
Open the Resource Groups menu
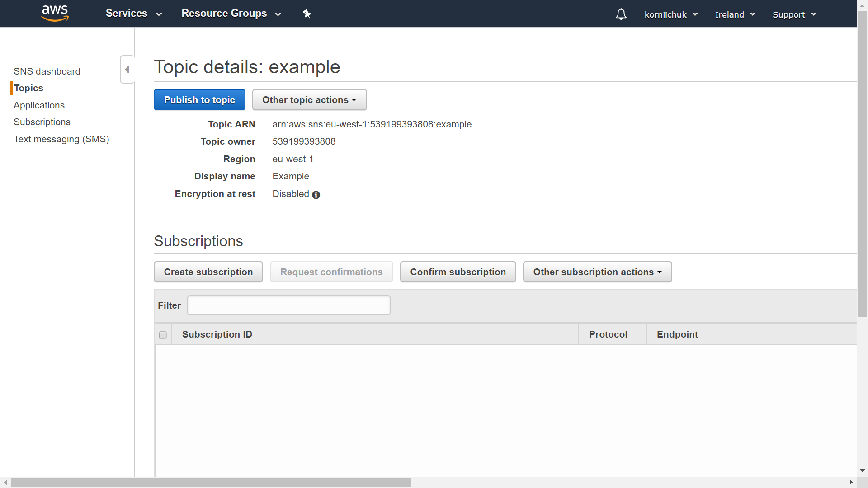pos(231,14)
